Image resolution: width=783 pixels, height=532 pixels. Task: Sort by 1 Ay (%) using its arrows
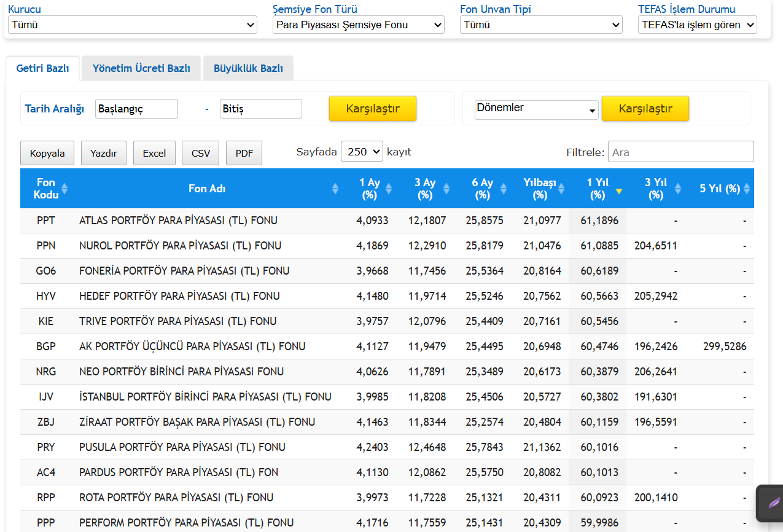pos(389,189)
